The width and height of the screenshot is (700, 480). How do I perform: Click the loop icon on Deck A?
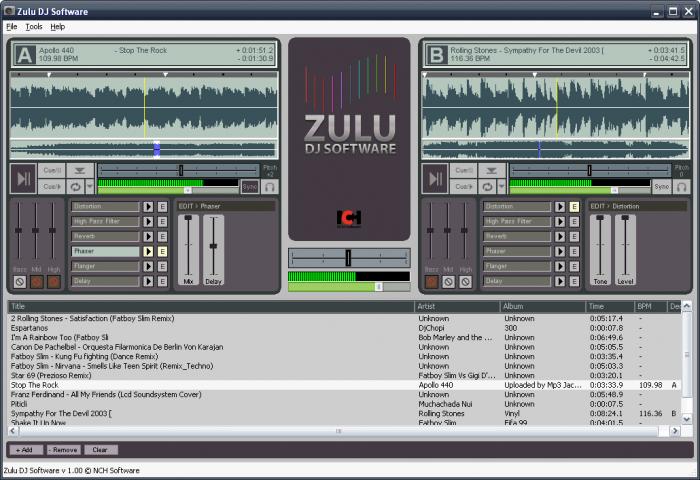coord(76,186)
